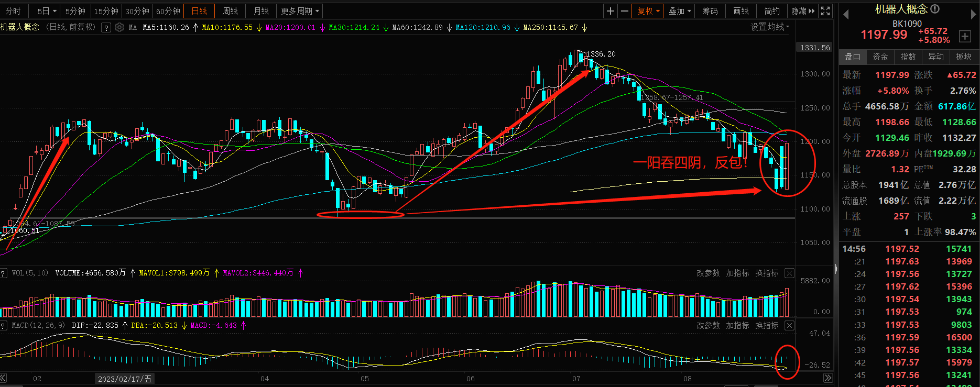Click the DIF:-22.835 MACD readout

click(x=95, y=325)
